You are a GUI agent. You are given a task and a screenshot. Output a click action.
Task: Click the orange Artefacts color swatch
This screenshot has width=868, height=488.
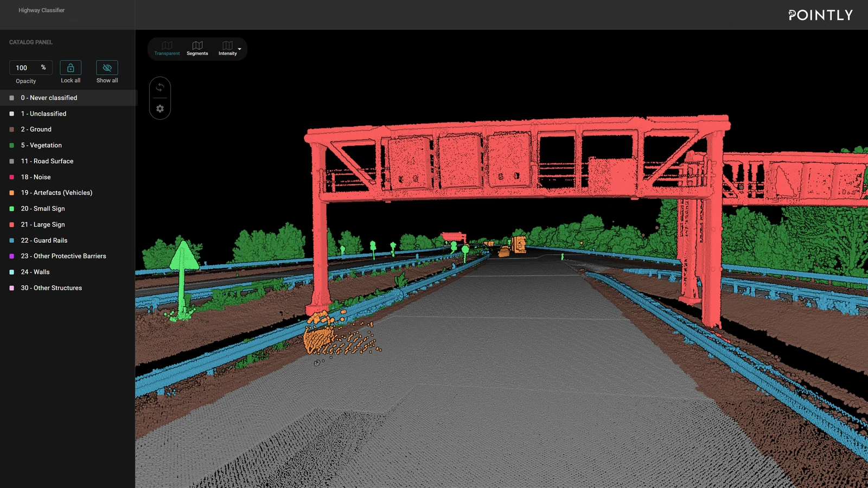click(12, 193)
